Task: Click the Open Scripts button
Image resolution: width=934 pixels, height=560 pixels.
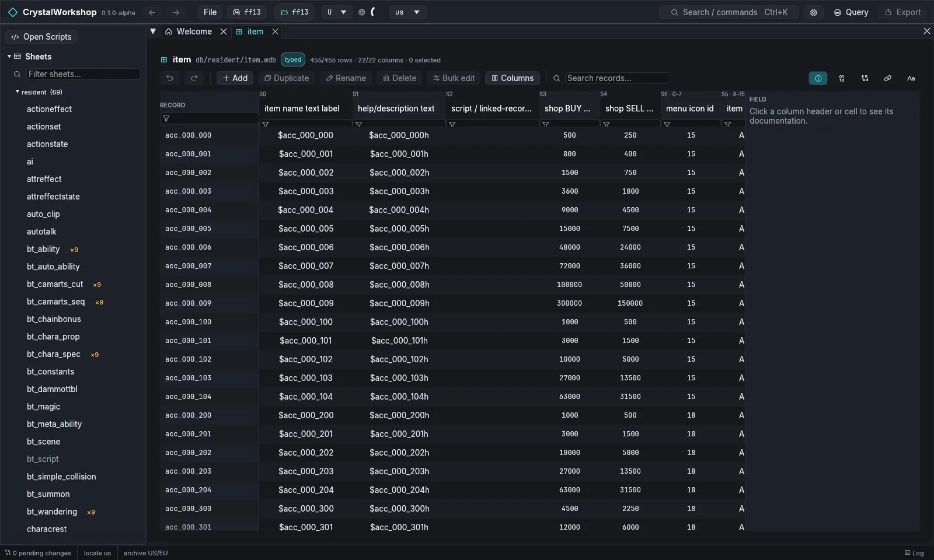Action: pyautogui.click(x=41, y=37)
